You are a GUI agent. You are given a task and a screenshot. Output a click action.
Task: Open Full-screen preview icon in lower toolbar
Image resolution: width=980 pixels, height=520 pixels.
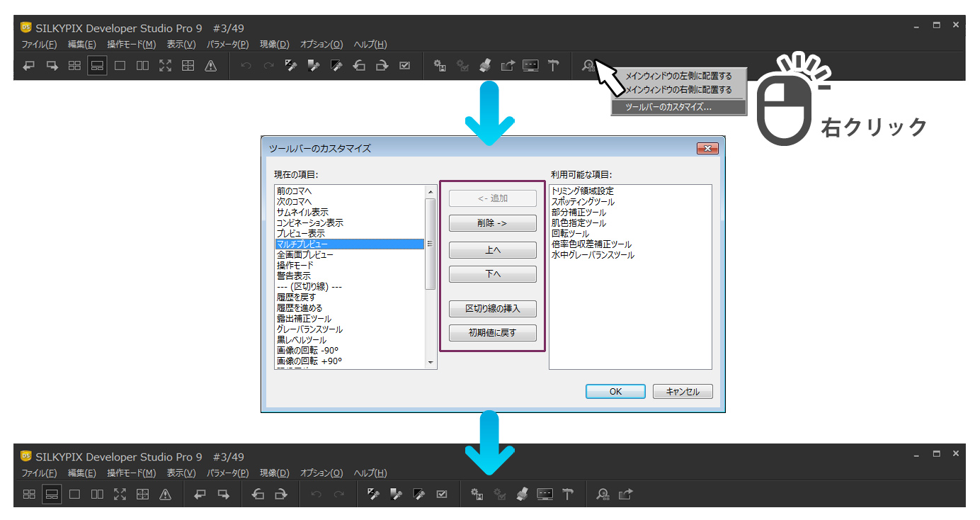120,494
